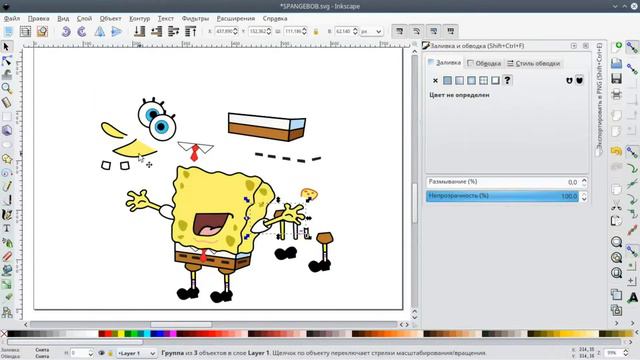Image resolution: width=640 pixels, height=360 pixels.
Task: Create new document from right toolbar
Action: point(616,47)
